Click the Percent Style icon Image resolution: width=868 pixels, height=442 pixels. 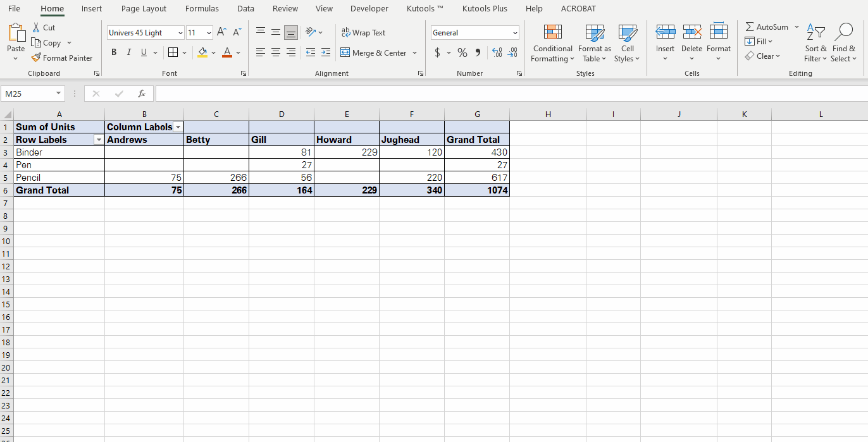point(462,52)
